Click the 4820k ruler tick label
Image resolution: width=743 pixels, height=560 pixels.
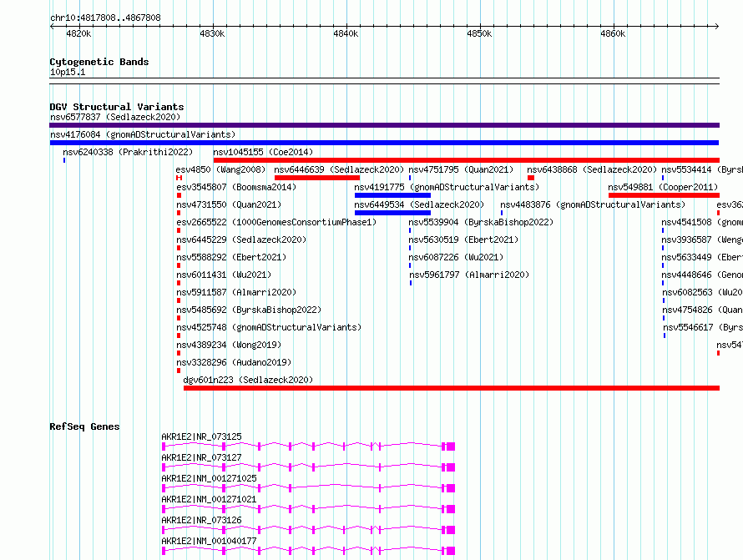pyautogui.click(x=78, y=33)
